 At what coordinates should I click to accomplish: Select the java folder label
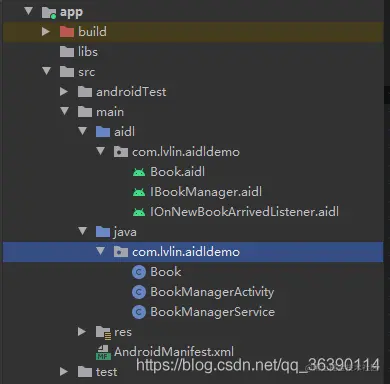pos(125,232)
